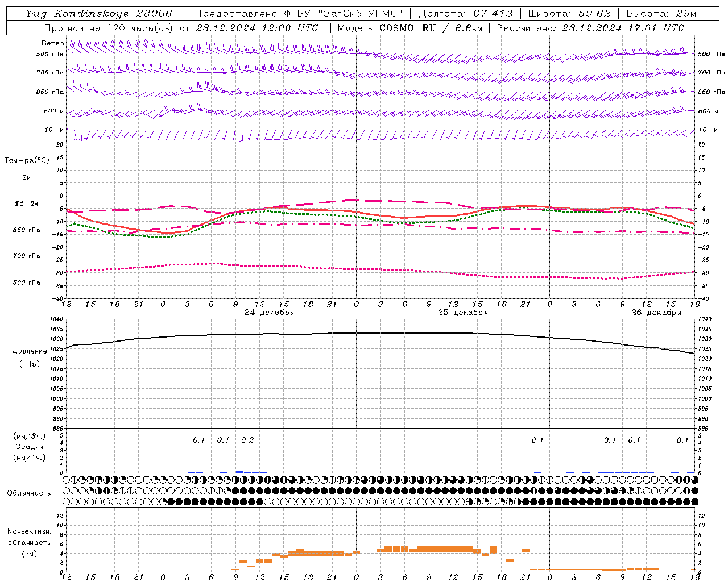Click the 0.2 precipitation amount value

pos(247,440)
